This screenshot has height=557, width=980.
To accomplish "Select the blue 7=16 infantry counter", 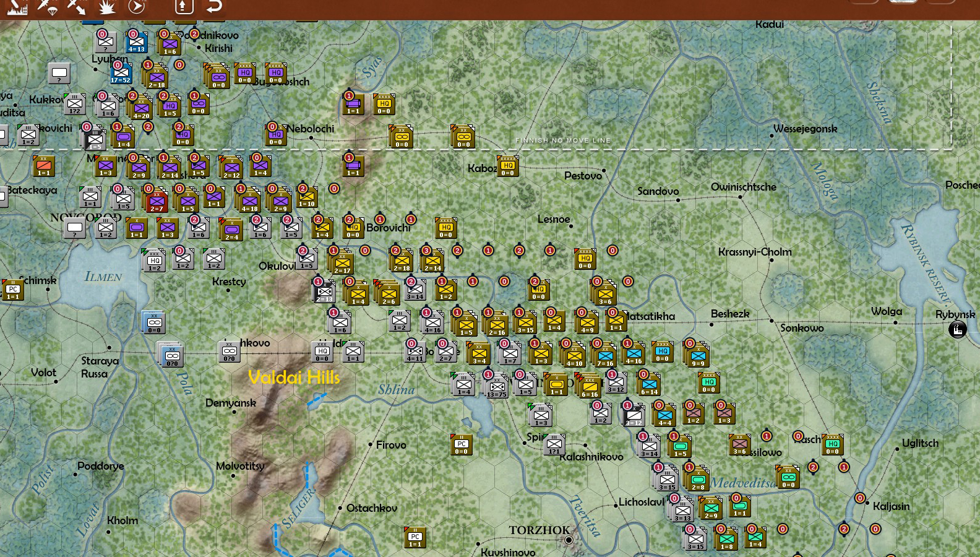I will click(x=605, y=356).
